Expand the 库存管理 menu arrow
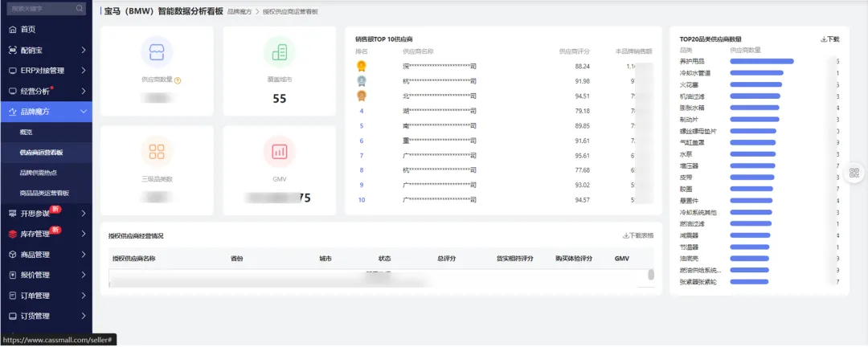Image resolution: width=868 pixels, height=347 pixels. click(83, 234)
